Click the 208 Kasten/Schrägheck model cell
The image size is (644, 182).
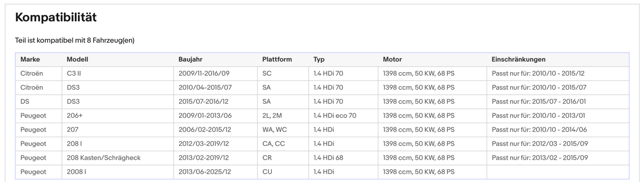coord(103,158)
